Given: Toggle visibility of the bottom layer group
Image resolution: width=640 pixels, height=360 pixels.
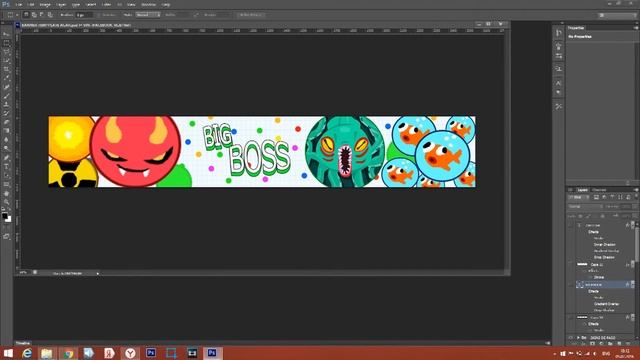Looking at the screenshot, I should tap(571, 338).
